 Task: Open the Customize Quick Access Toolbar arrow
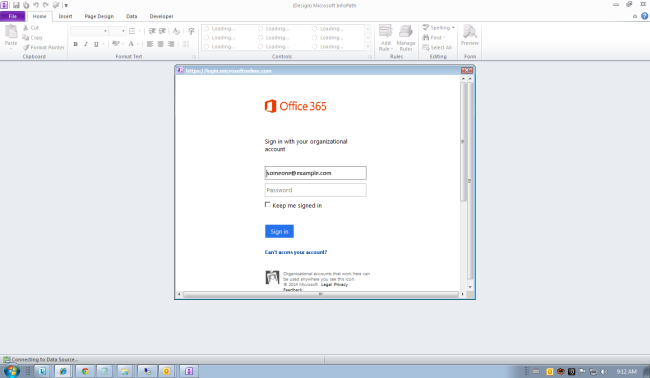pyautogui.click(x=66, y=5)
